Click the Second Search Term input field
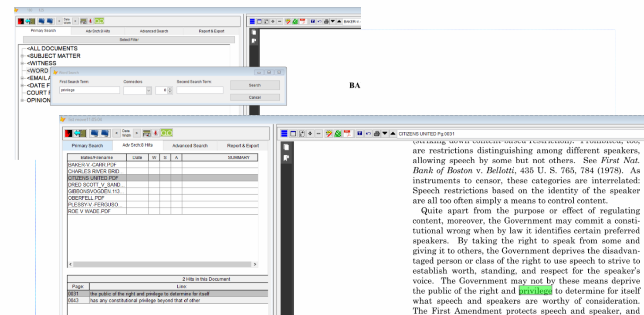This screenshot has height=315, width=644. tap(200, 90)
